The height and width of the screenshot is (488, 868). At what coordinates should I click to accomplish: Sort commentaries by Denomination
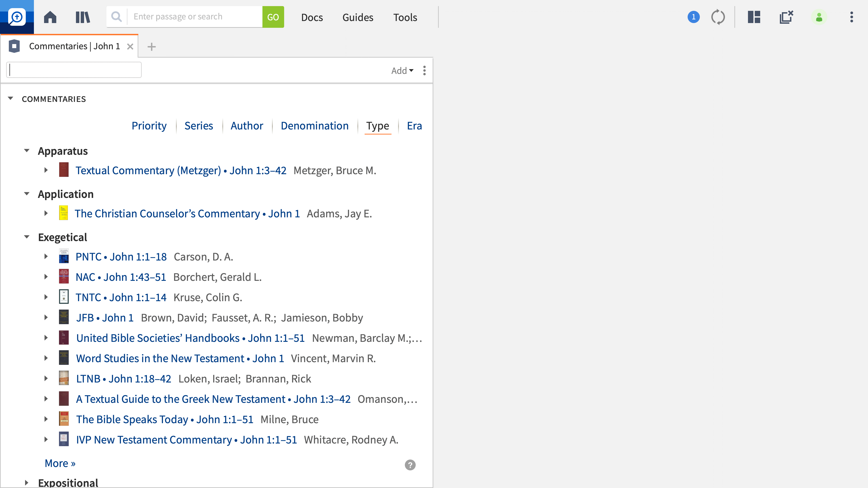[315, 126]
